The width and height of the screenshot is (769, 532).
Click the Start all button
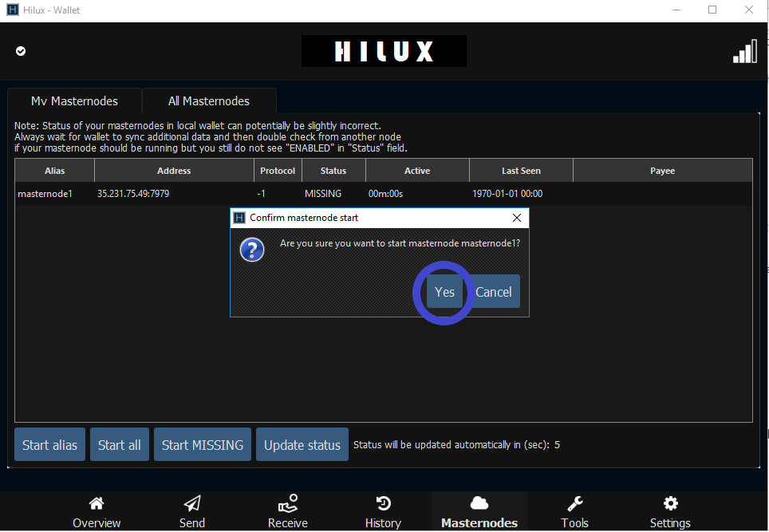[119, 445]
